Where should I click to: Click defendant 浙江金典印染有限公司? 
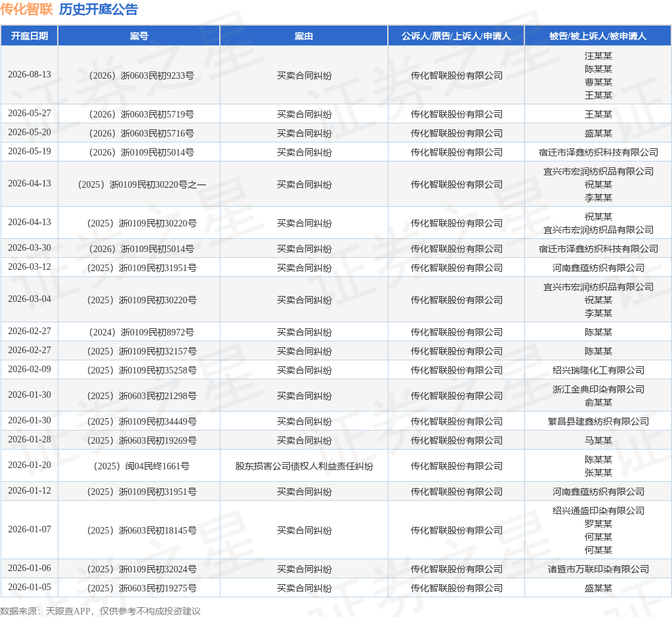coord(598,389)
